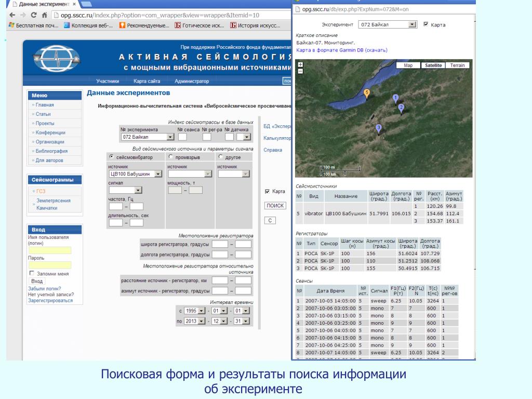Open Администратор menu item
Screen dimensions: 532x399
(x=192, y=81)
